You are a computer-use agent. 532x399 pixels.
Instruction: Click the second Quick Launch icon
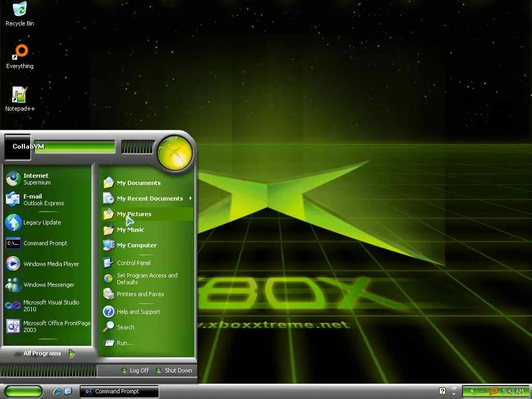(x=68, y=391)
